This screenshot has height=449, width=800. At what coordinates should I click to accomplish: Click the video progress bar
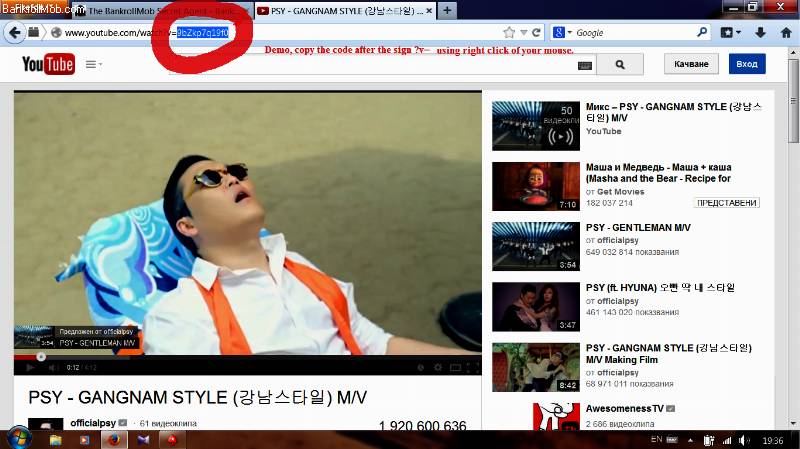[247, 357]
